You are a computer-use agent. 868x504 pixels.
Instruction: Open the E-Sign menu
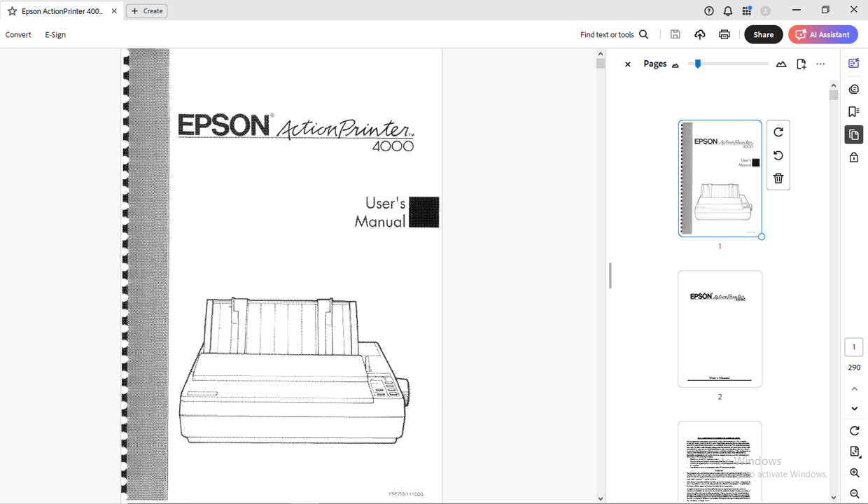tap(55, 34)
